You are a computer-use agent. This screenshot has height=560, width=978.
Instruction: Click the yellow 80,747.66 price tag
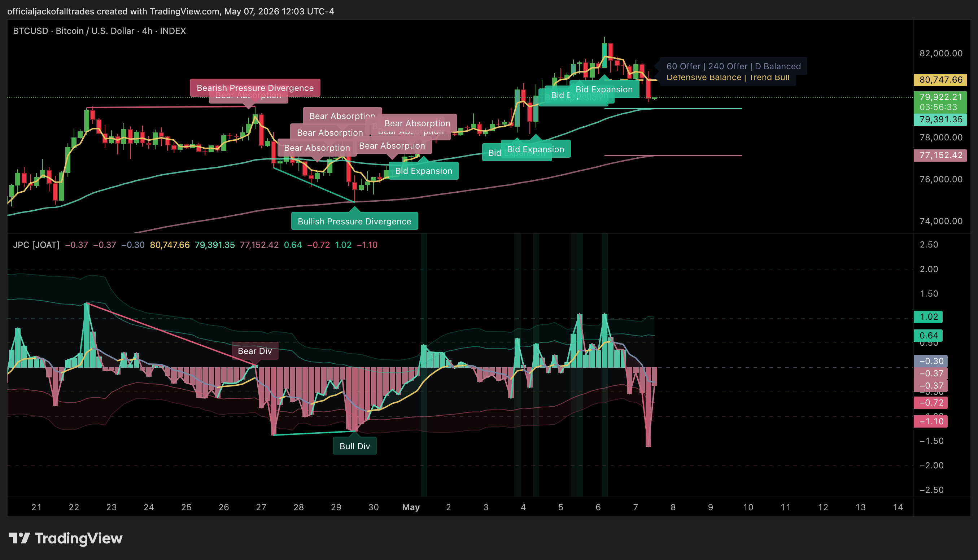point(941,80)
